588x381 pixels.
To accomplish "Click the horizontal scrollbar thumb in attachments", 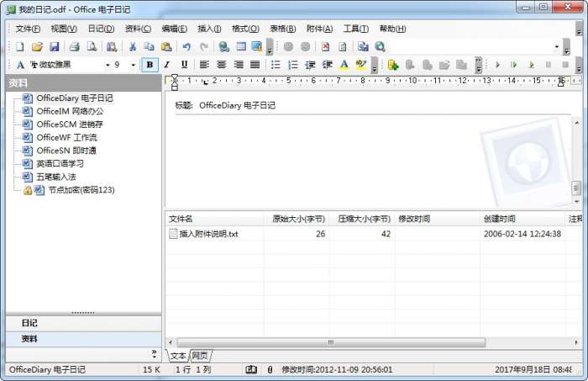I will point(331,342).
